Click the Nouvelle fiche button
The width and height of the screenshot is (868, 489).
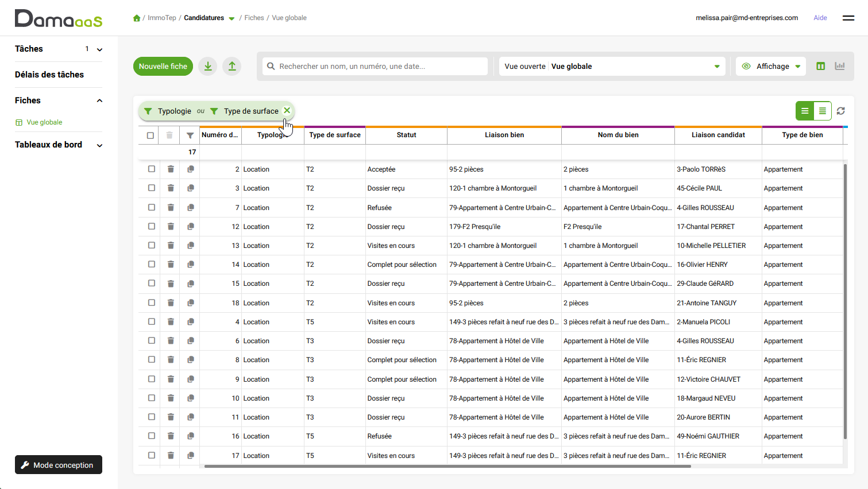point(163,66)
